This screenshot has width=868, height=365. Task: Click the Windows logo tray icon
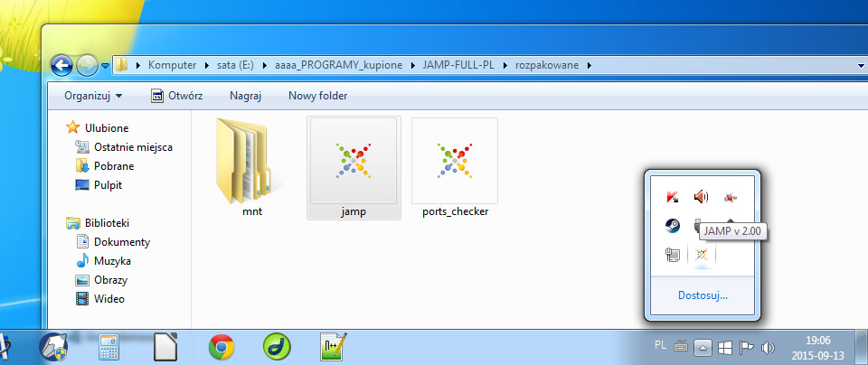(724, 348)
